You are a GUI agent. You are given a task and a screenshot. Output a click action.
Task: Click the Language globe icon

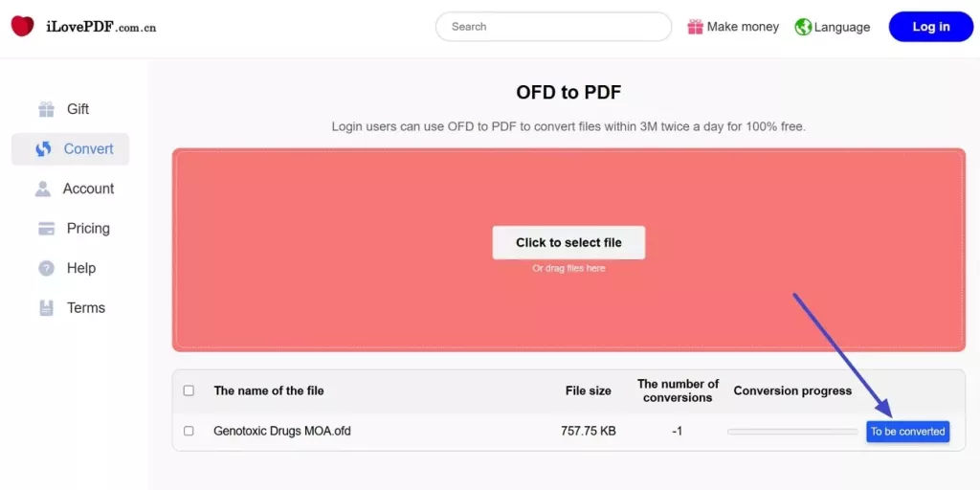coord(803,27)
